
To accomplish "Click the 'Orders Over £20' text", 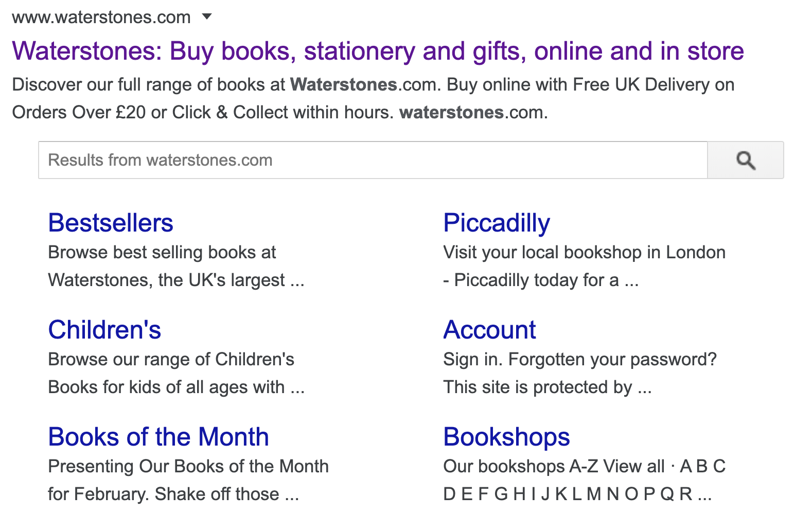I will coord(79,113).
